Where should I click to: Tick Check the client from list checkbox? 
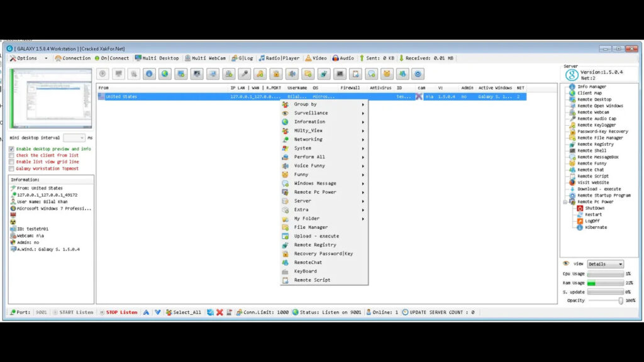[11, 156]
